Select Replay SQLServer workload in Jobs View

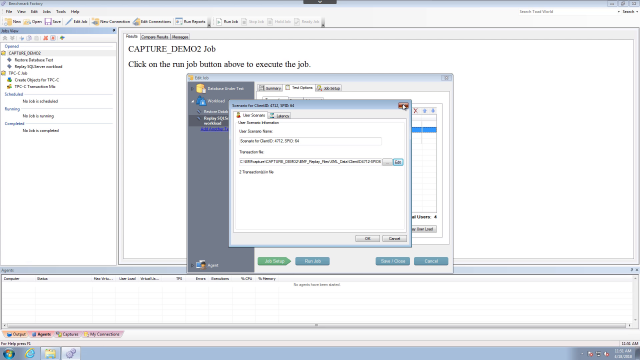[38, 67]
